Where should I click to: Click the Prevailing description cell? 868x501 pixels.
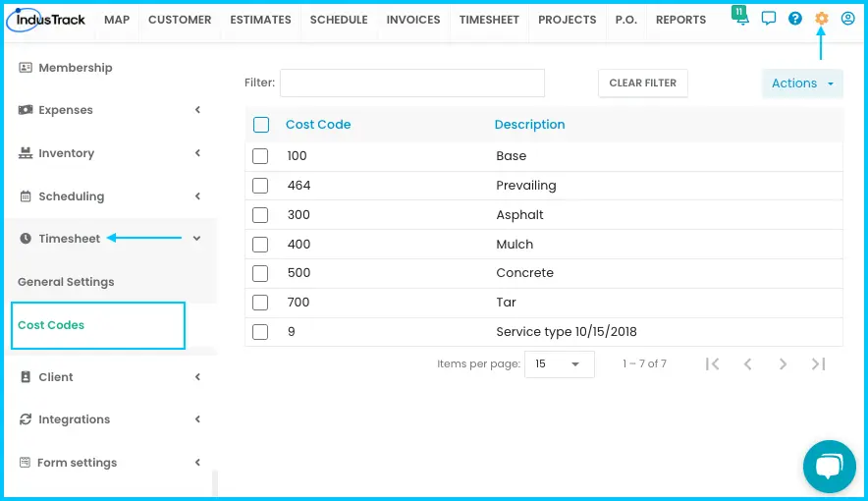[526, 186]
